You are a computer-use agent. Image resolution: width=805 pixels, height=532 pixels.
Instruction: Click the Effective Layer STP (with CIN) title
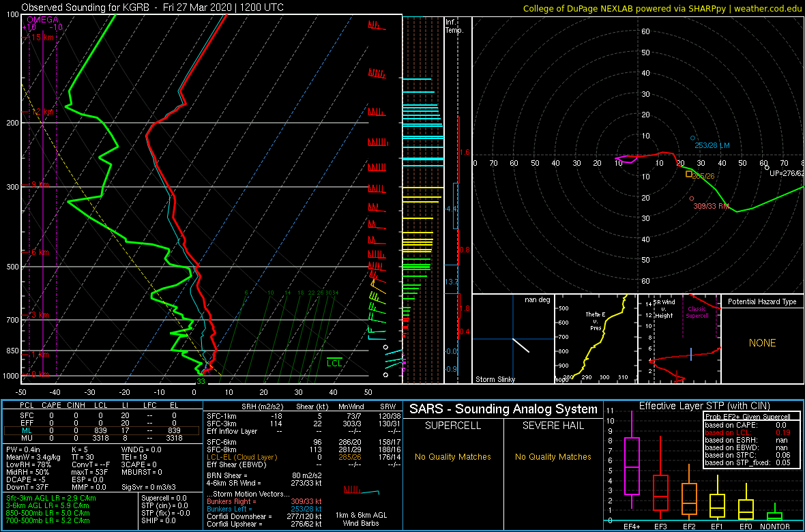(703, 407)
